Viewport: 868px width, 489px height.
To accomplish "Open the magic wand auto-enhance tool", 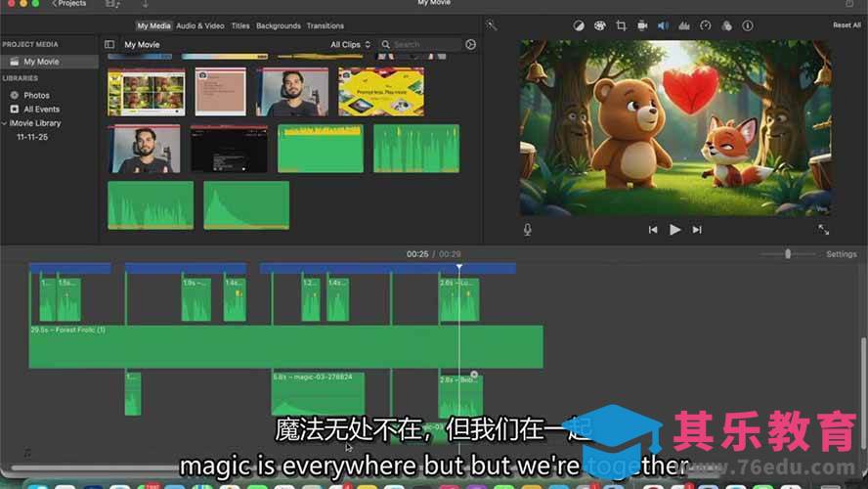I will click(x=491, y=25).
